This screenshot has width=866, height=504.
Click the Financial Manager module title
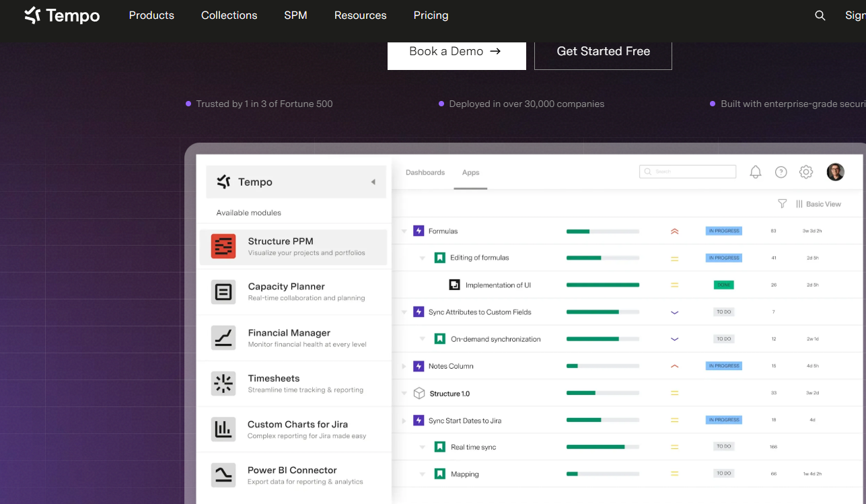click(289, 332)
